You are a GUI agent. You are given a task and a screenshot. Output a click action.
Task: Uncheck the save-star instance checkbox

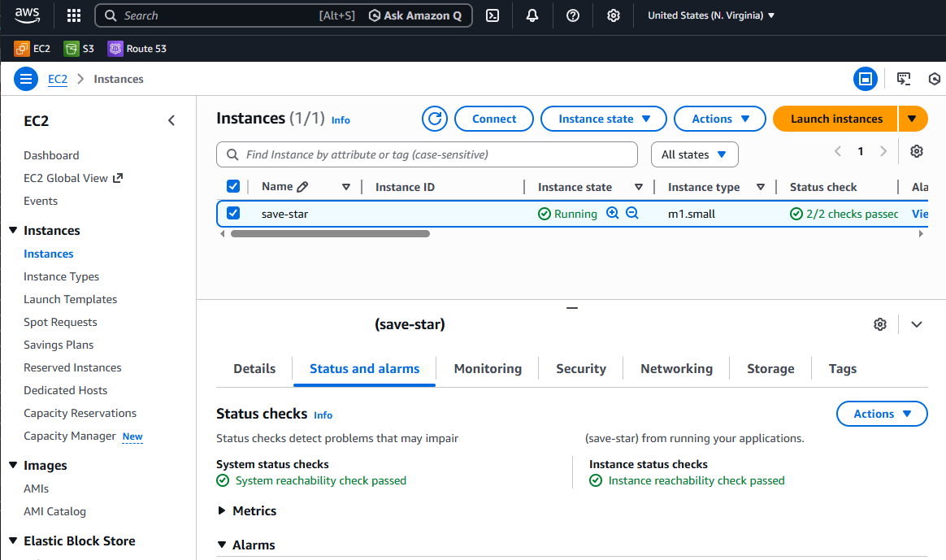tap(233, 213)
